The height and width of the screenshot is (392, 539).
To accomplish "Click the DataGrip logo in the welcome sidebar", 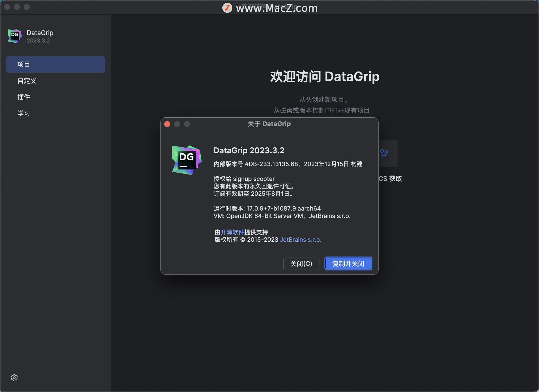I will pos(15,36).
